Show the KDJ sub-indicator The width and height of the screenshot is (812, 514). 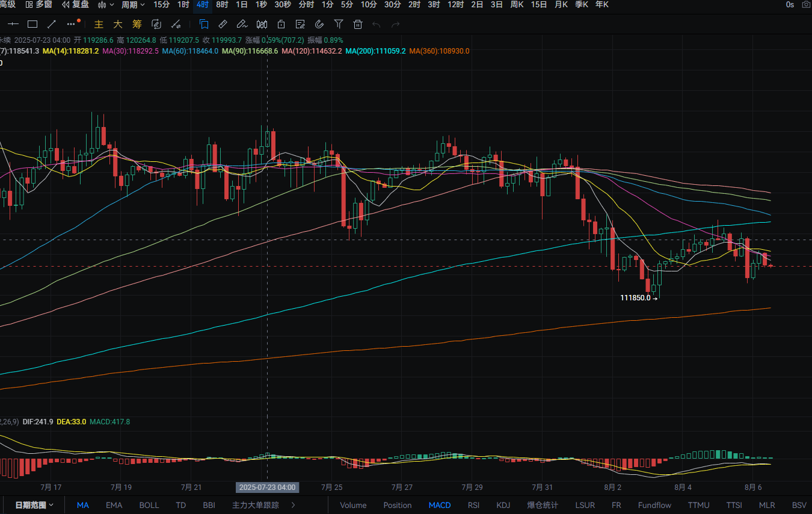click(503, 505)
